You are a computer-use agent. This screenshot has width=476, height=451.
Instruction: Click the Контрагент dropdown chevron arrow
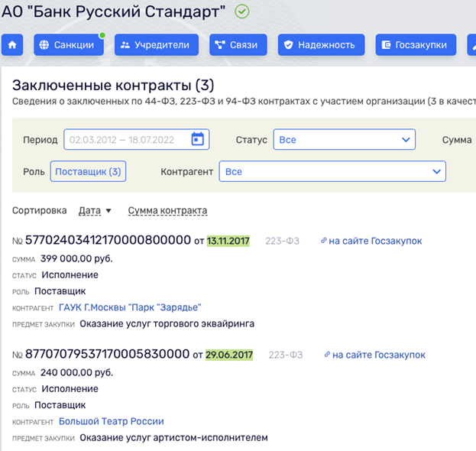click(x=436, y=171)
